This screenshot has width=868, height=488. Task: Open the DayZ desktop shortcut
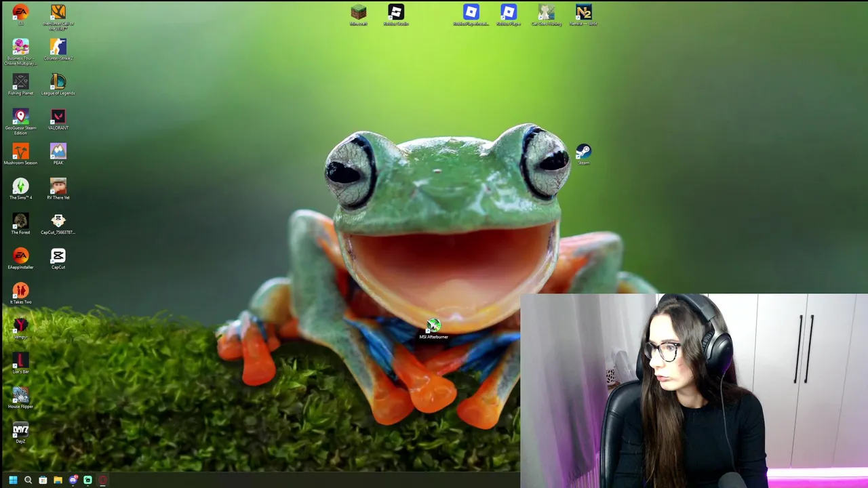20,430
